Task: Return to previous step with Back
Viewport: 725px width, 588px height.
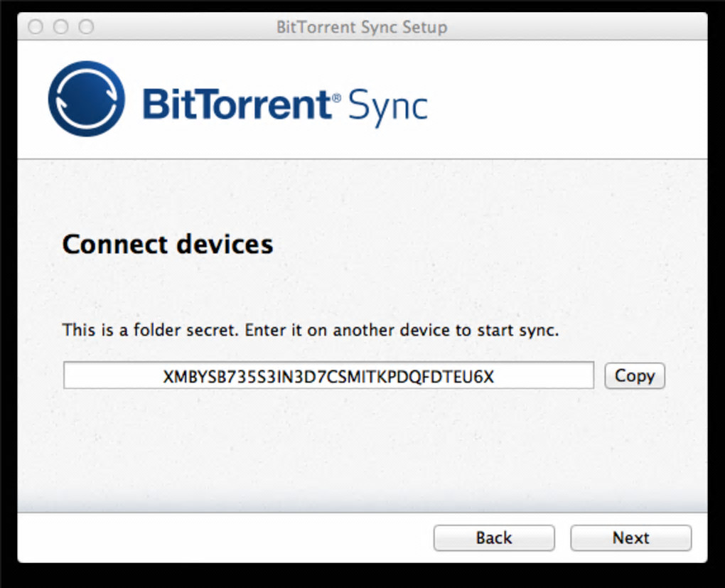Action: coord(494,538)
